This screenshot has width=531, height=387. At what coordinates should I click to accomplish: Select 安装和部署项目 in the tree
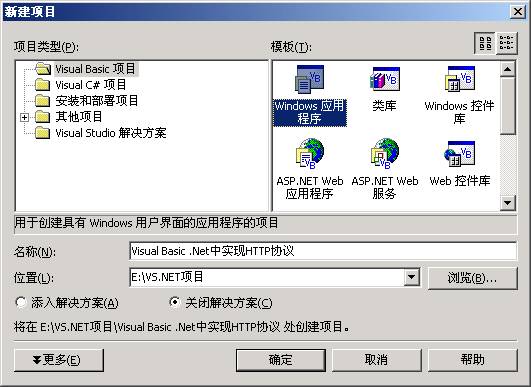(x=97, y=101)
